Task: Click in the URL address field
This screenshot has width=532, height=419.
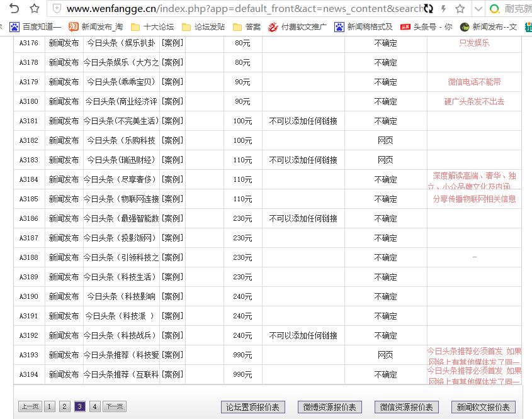Action: [x=239, y=9]
